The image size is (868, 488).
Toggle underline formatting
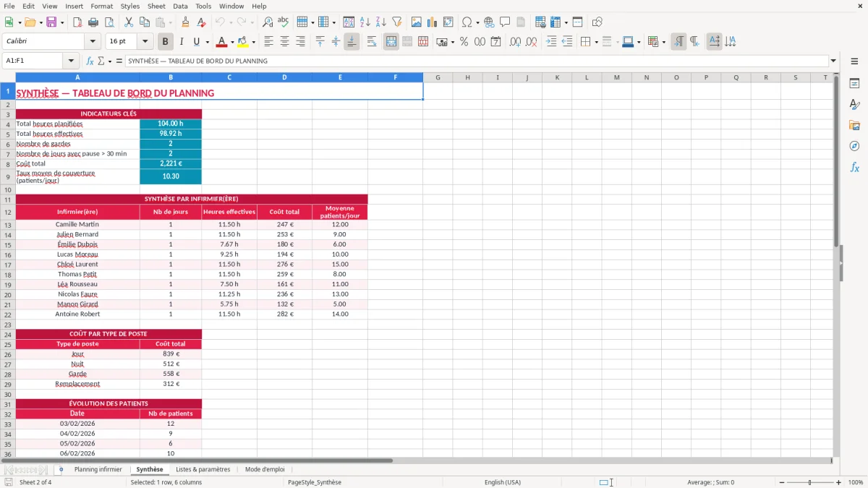[x=196, y=42]
